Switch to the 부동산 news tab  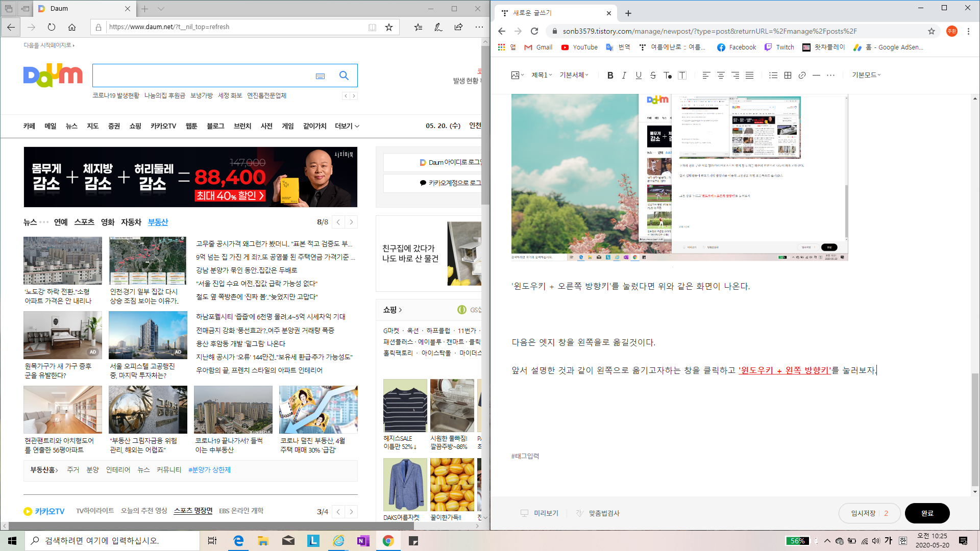pos(158,222)
